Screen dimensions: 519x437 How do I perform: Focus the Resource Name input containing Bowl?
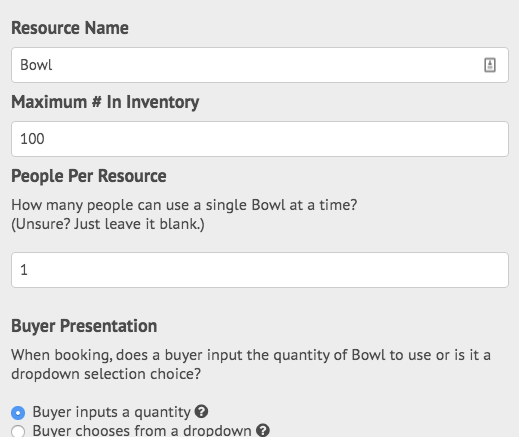pyautogui.click(x=260, y=65)
